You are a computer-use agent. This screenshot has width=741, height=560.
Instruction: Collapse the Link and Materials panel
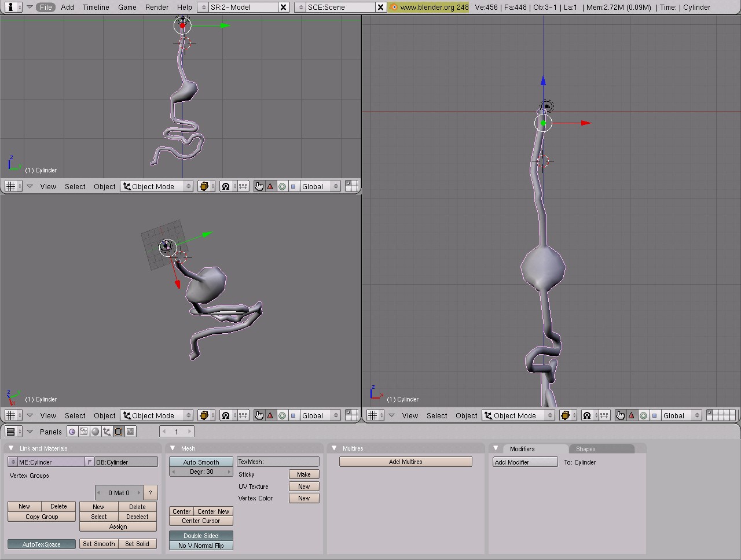(11, 448)
